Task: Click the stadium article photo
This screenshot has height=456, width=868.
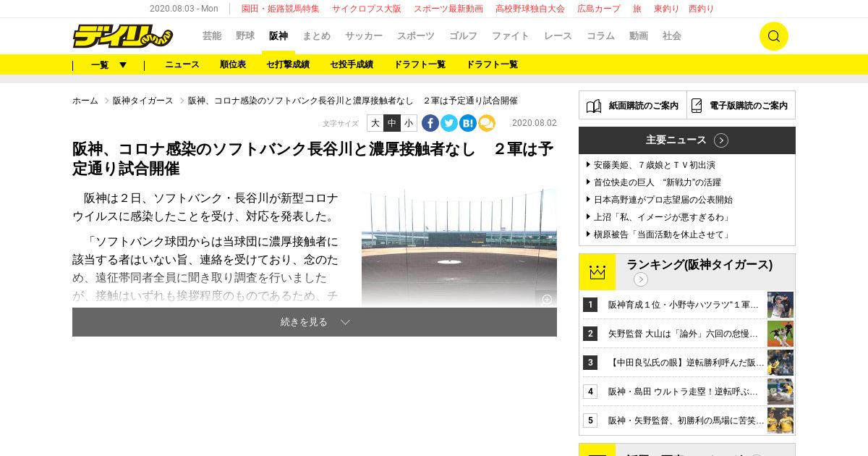Action: tap(459, 248)
